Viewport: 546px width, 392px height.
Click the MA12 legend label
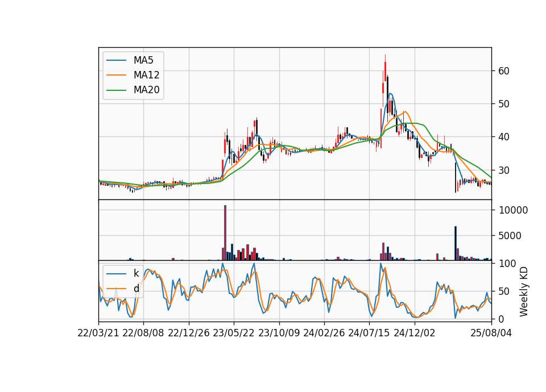point(146,75)
